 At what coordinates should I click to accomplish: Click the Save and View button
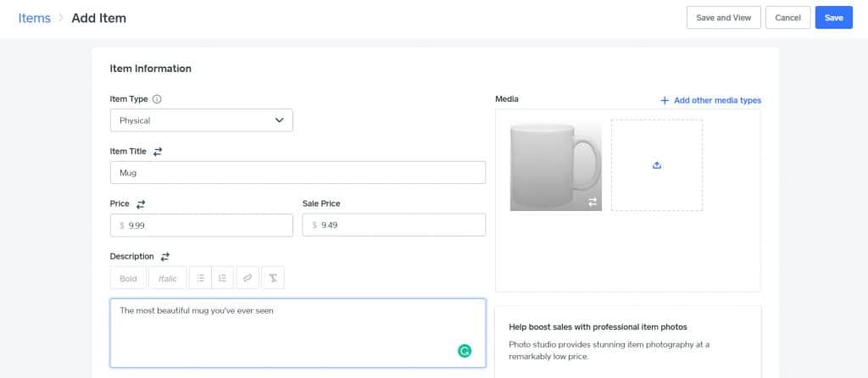click(724, 18)
